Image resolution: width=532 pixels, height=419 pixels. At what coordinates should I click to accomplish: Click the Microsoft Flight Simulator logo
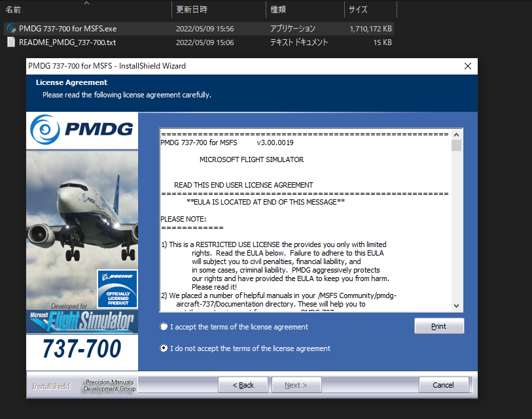tap(82, 321)
